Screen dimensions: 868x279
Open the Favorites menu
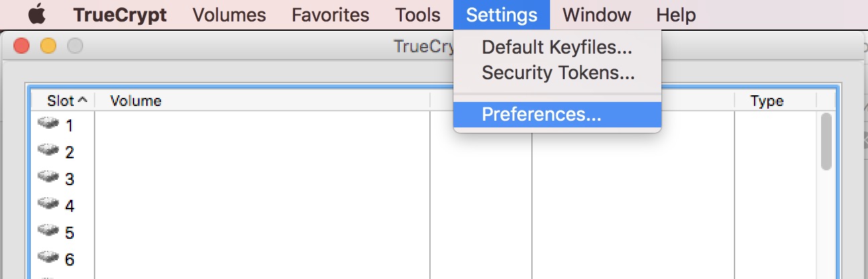[330, 15]
